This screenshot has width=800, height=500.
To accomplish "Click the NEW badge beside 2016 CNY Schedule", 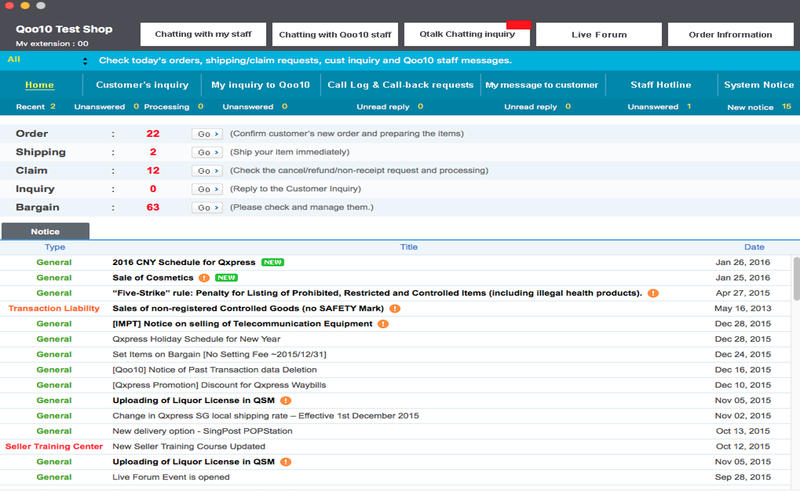I will 271,262.
